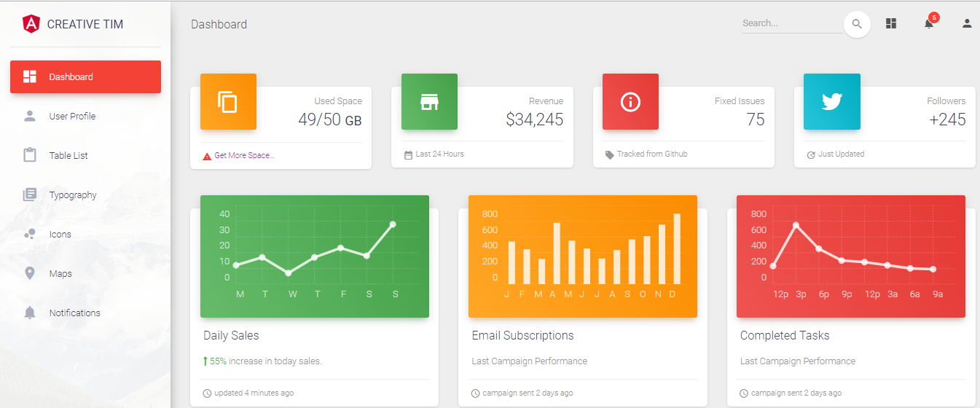Click the red warning triangle icon

pyautogui.click(x=207, y=156)
